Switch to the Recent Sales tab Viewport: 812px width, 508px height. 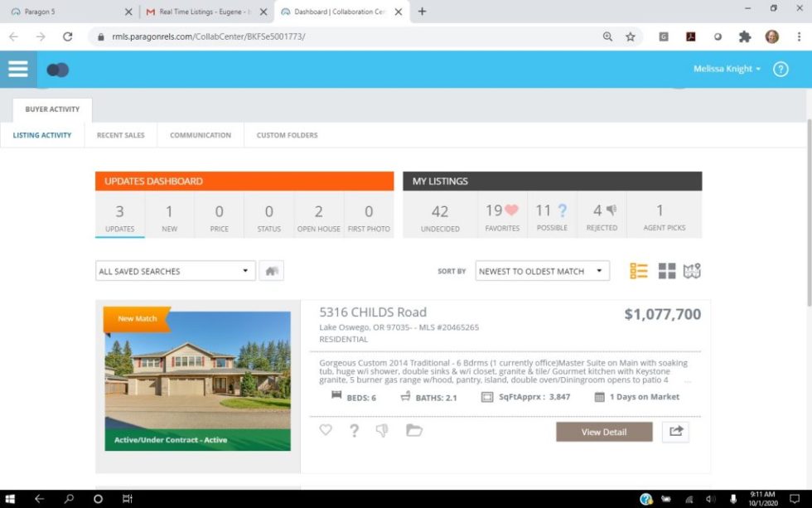[x=121, y=135]
